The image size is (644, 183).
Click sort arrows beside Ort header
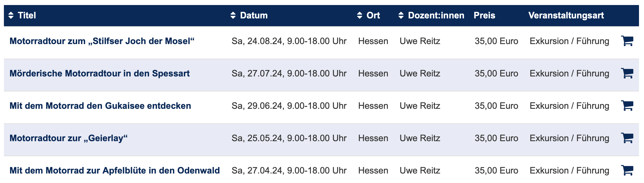pyautogui.click(x=360, y=15)
